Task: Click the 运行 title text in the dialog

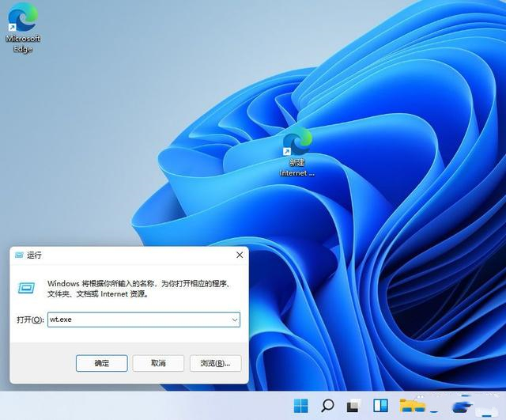Action: tap(34, 255)
